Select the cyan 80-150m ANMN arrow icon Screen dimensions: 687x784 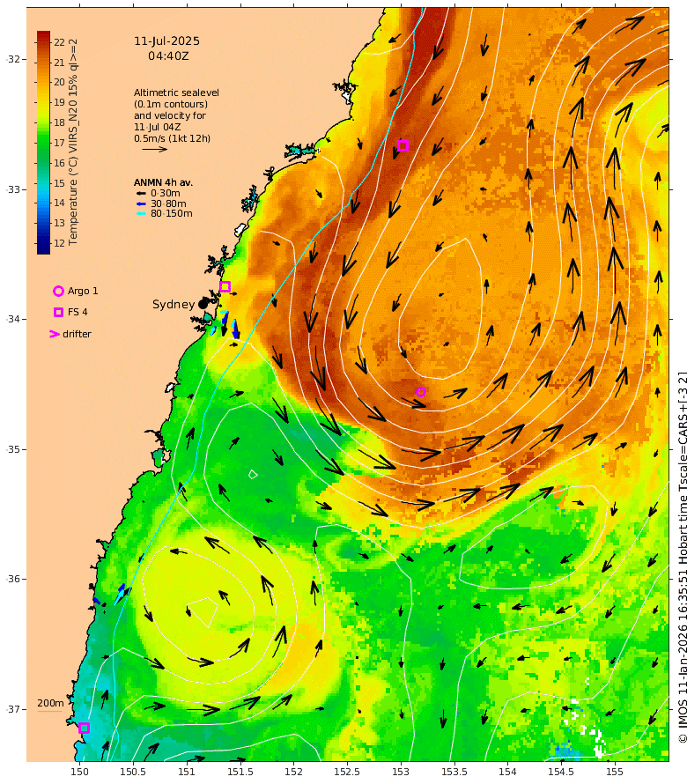tap(142, 214)
